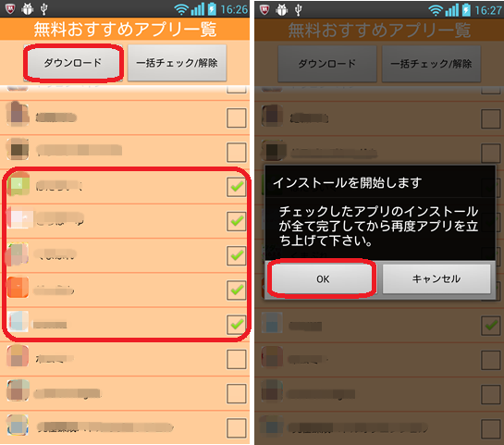Tap Wi-Fi icon in right status bar

click(x=436, y=10)
